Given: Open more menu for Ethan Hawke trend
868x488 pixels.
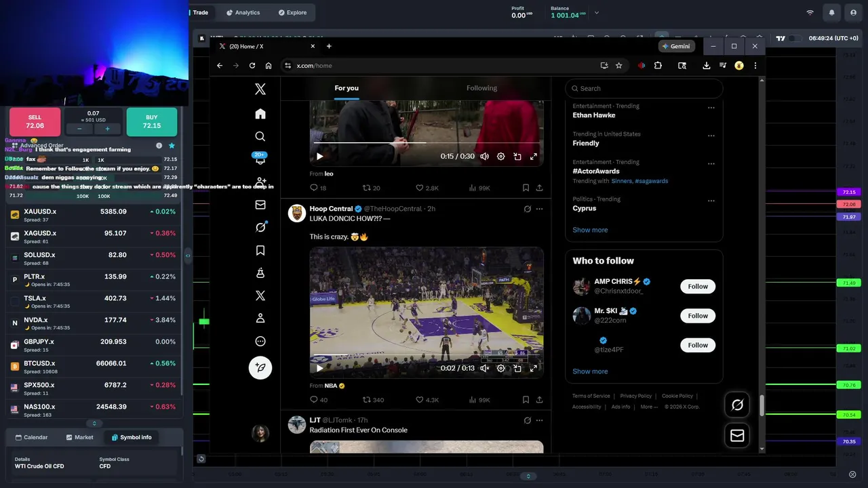Looking at the screenshot, I should coord(711,107).
